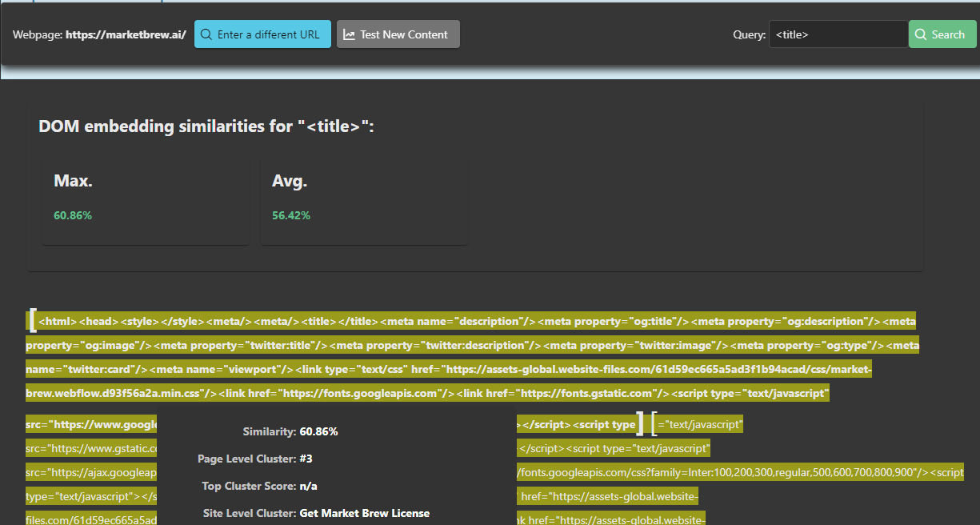
Task: Click the Query: label
Action: pyautogui.click(x=750, y=34)
